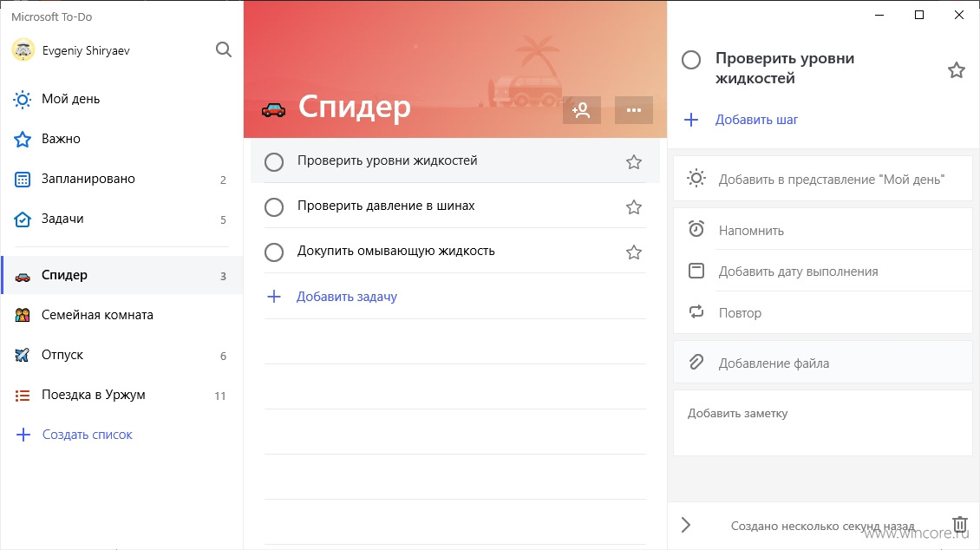The height and width of the screenshot is (550, 980).
Task: Click the Добавить заметку note field
Action: coord(823,423)
